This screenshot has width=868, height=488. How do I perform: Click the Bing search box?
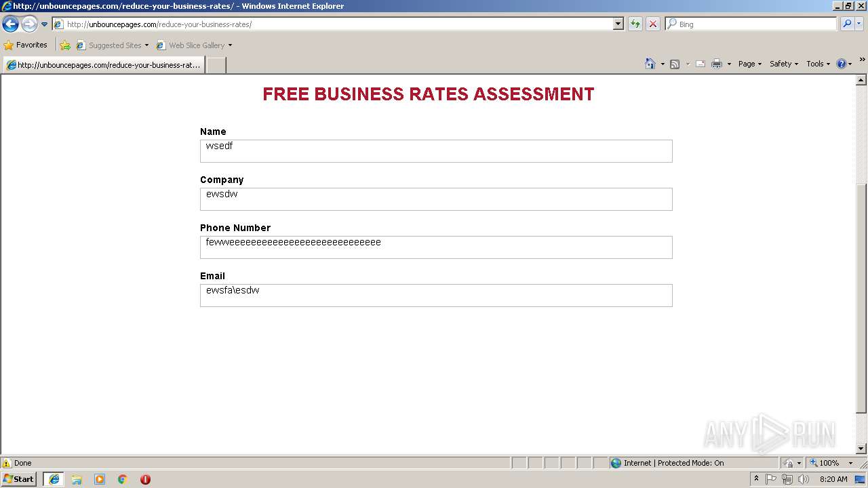[751, 24]
